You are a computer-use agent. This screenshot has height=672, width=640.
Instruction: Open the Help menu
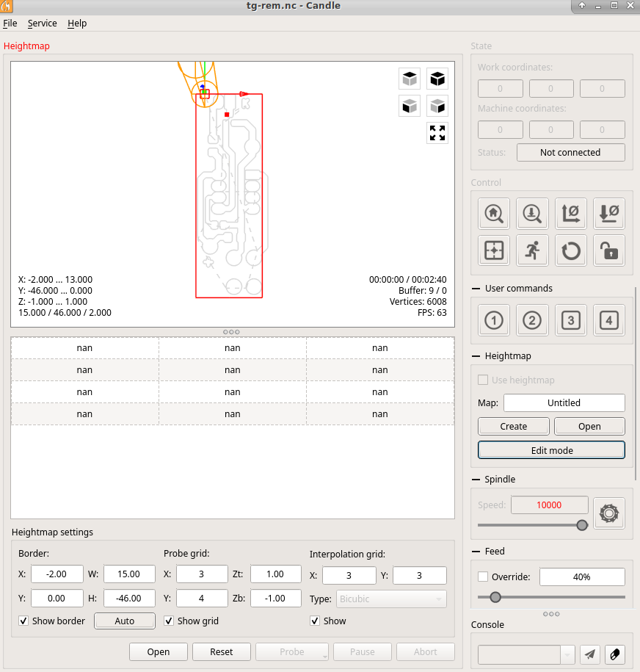[x=77, y=24]
